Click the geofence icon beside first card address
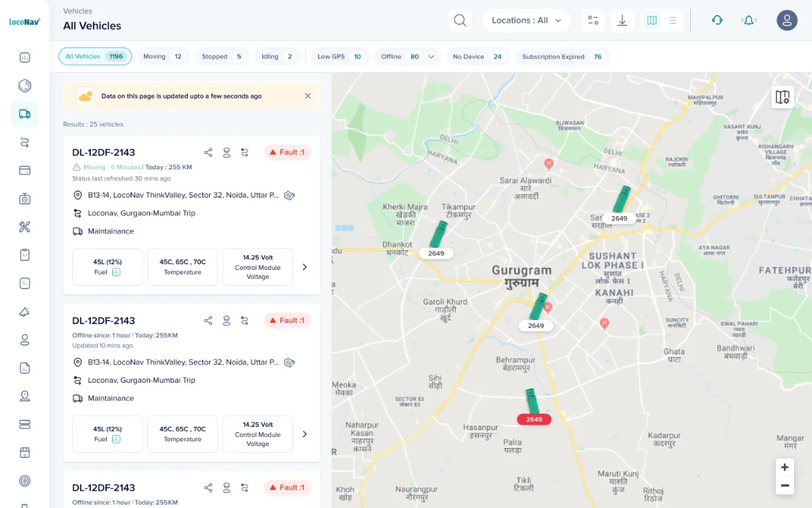The width and height of the screenshot is (812, 508). pyautogui.click(x=290, y=195)
